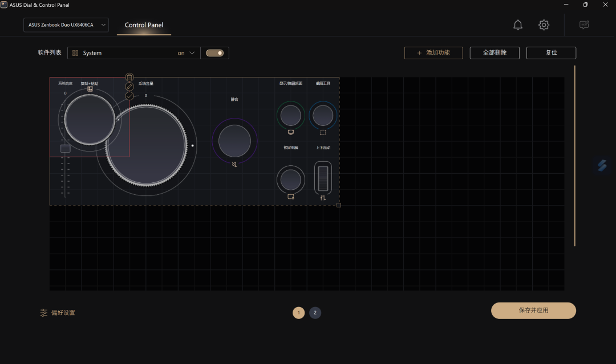Switch to page 2 of the panel
The width and height of the screenshot is (616, 364).
click(x=315, y=313)
